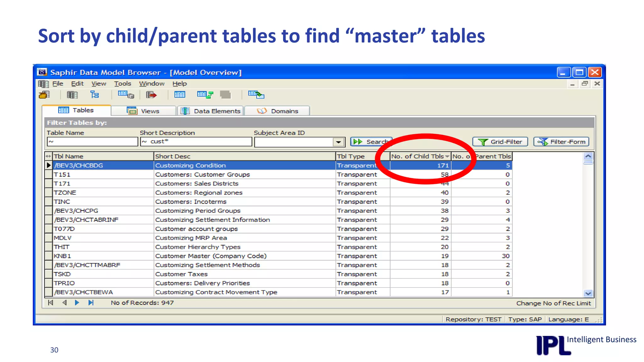Viewport: 644px width, 362px height.
Task: Select the TSKD table row
Action: point(279,274)
